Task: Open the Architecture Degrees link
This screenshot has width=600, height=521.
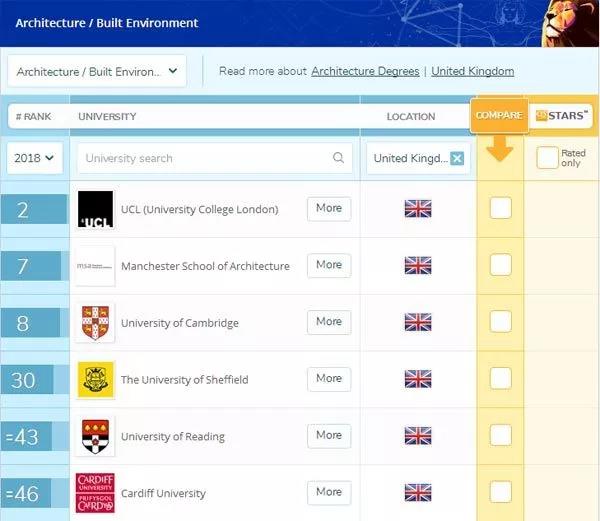Action: 365,71
